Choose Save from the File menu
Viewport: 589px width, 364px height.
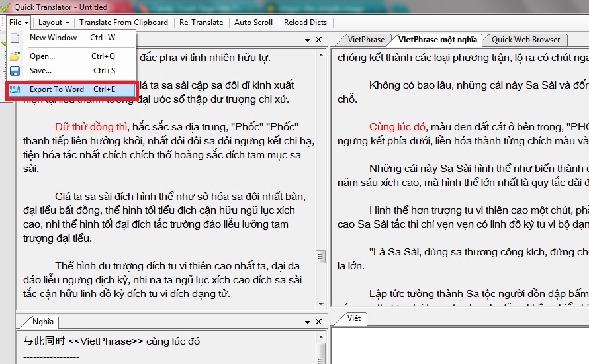point(41,71)
